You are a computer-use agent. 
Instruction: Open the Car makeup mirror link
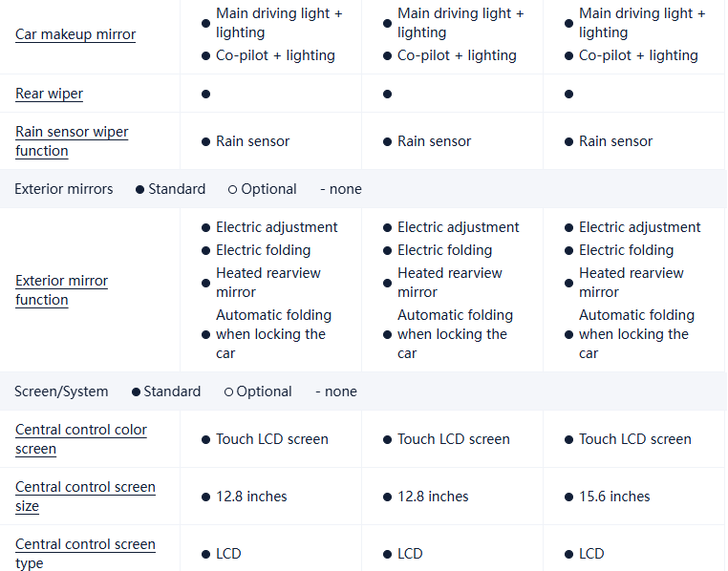click(x=75, y=35)
